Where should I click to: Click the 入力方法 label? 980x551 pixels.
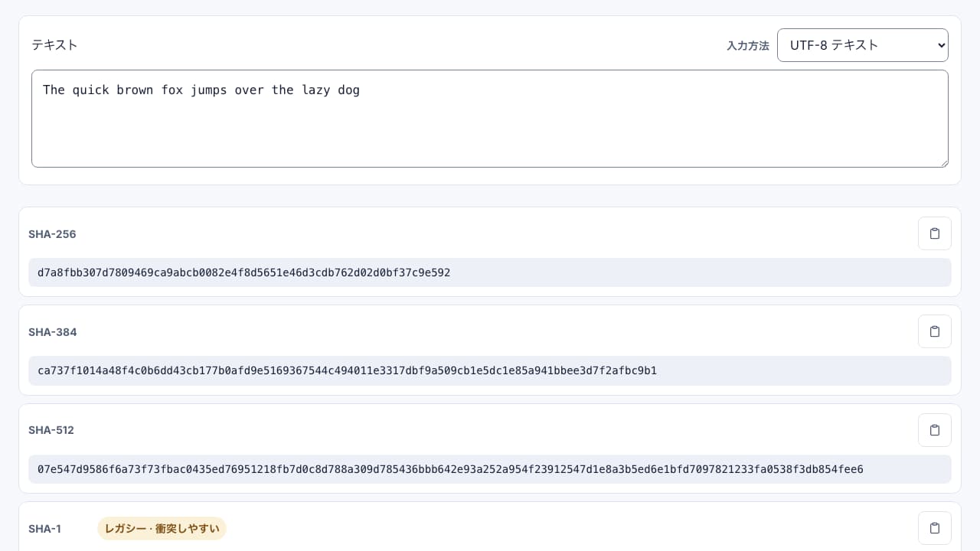pyautogui.click(x=748, y=46)
